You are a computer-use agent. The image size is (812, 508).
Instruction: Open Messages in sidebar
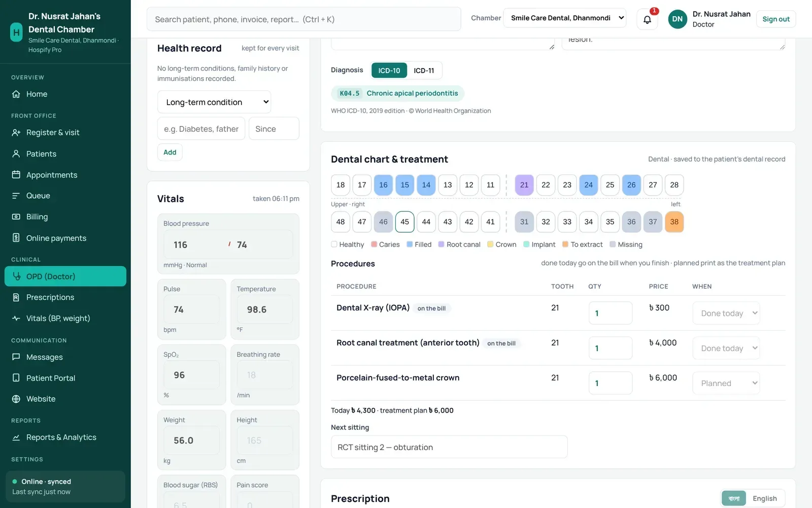tap(65, 357)
